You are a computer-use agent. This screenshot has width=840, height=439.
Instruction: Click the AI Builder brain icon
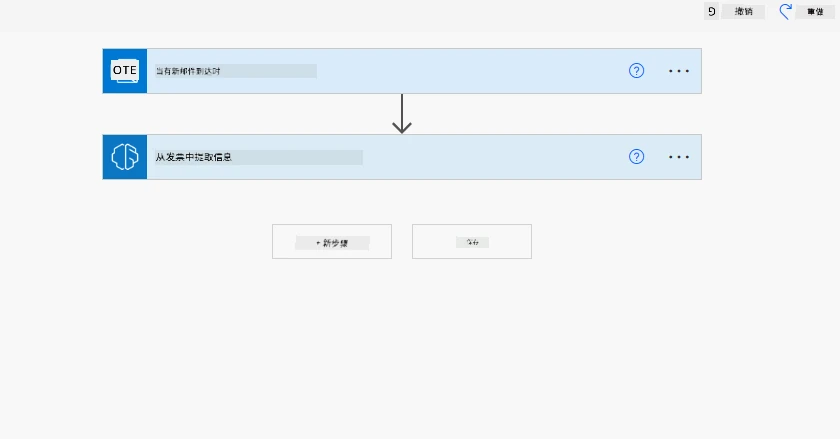click(125, 157)
